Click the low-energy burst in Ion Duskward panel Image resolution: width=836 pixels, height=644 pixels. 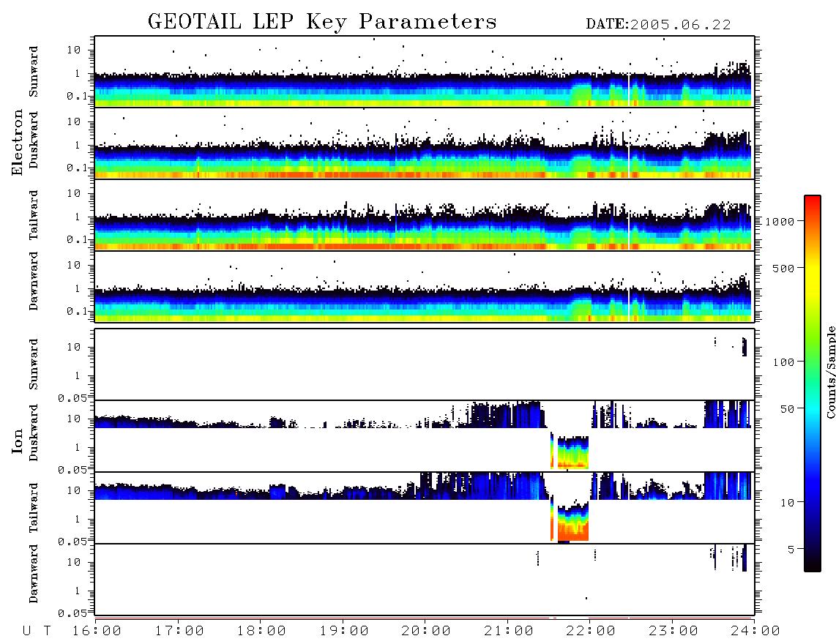coord(570,451)
